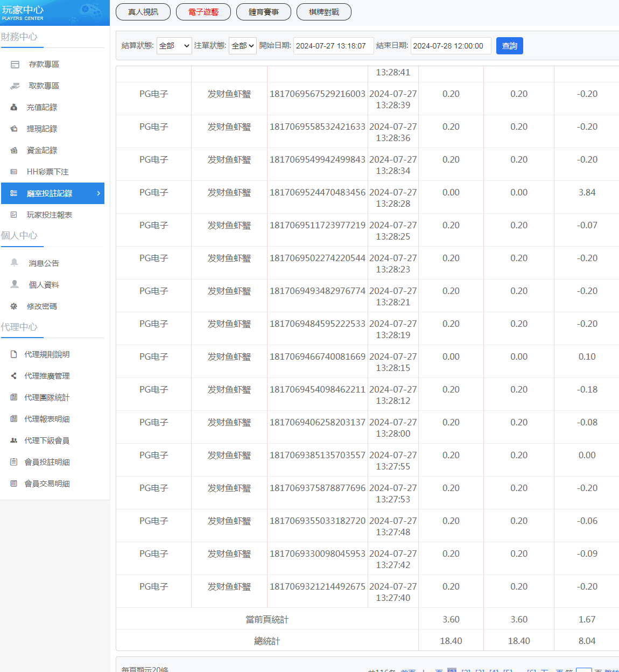Open the 注單狀態 dropdown
Viewport: 619px width, 672px height.
point(242,46)
